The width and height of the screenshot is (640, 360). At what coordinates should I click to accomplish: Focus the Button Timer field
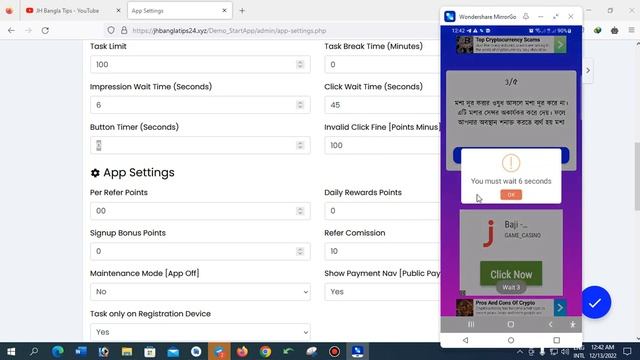point(200,145)
